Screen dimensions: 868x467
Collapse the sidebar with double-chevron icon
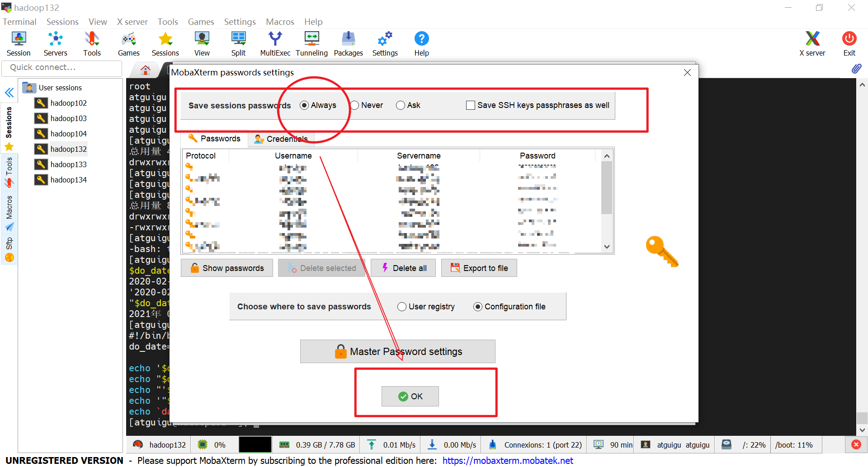(9, 93)
